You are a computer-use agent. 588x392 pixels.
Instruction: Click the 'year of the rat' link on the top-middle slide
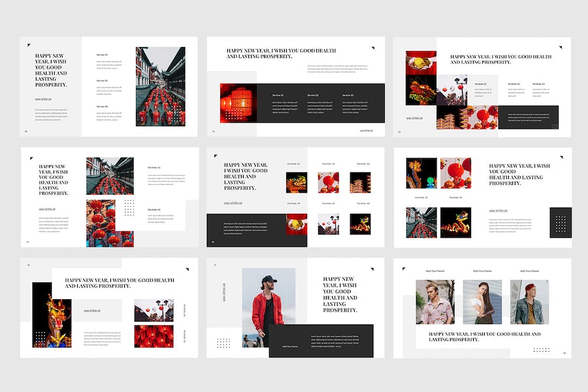coord(367,130)
